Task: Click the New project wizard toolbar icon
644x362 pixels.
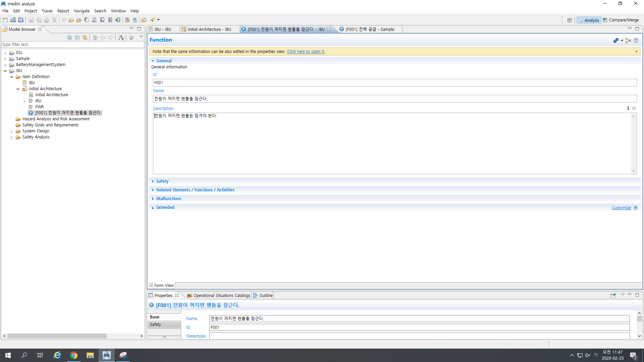Action: pos(5,20)
